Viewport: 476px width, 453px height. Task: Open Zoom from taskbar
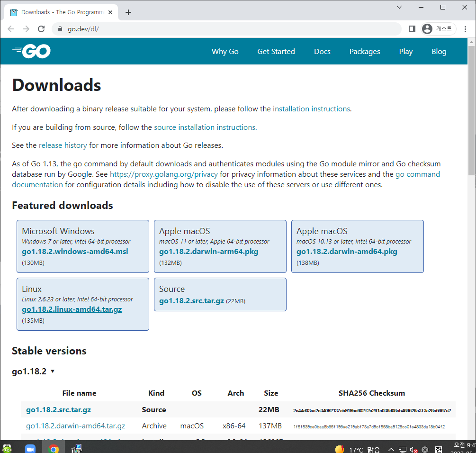[x=30, y=448]
